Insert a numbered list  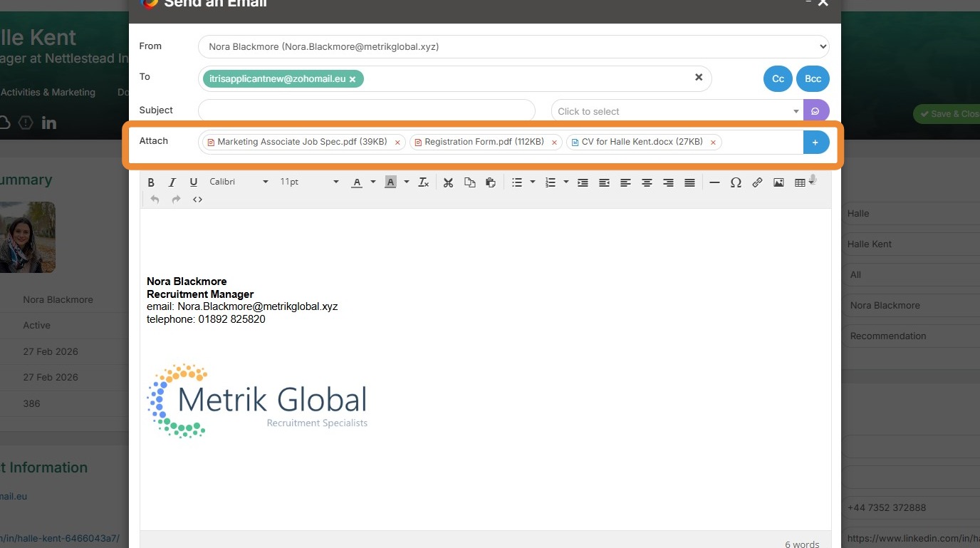550,182
